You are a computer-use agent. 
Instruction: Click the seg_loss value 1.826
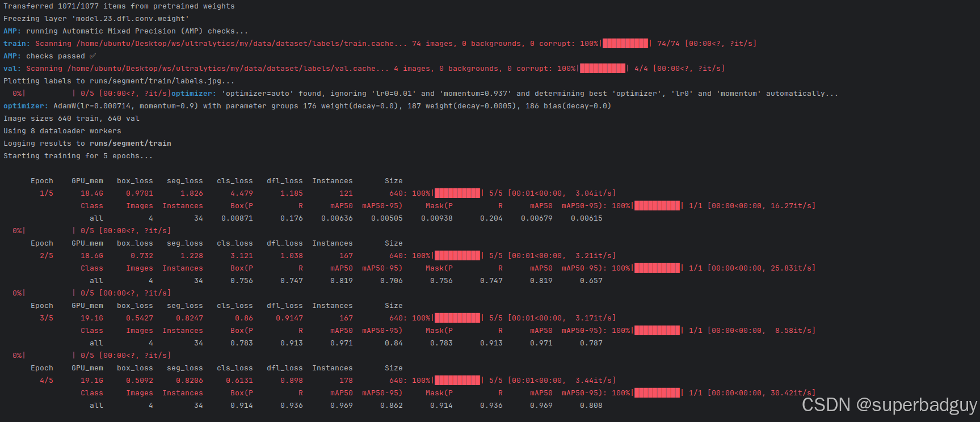(192, 193)
